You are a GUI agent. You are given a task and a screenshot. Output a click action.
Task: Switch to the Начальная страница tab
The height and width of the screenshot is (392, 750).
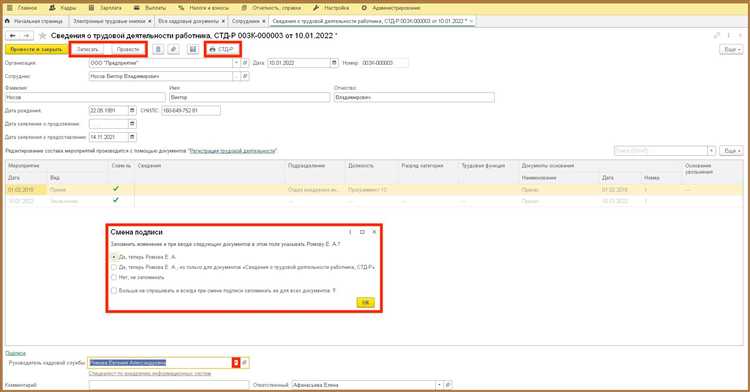pyautogui.click(x=34, y=22)
